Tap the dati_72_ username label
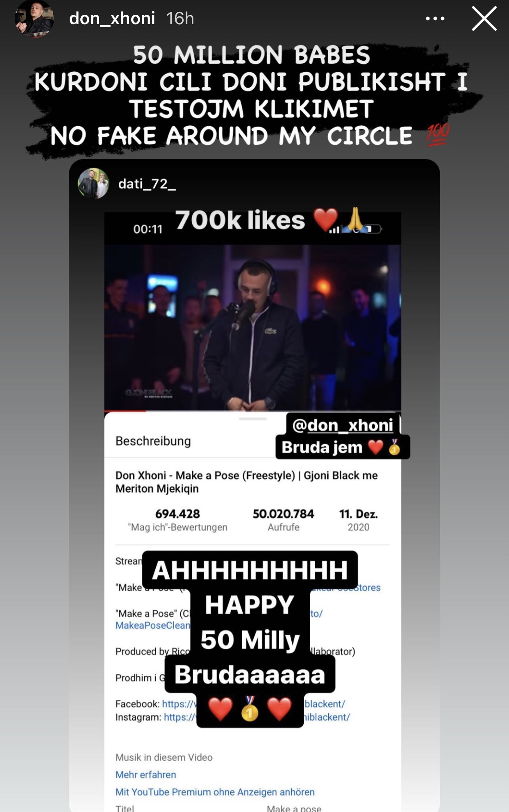509x812 pixels. point(147,184)
